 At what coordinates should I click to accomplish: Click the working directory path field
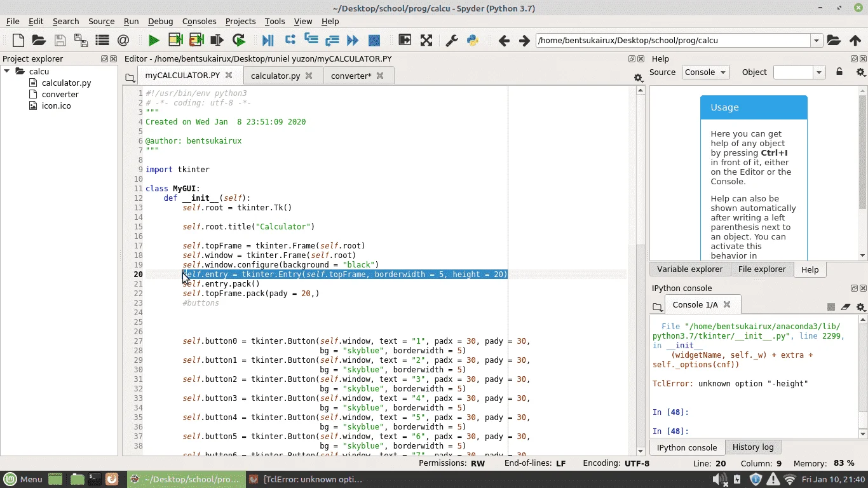(x=673, y=41)
